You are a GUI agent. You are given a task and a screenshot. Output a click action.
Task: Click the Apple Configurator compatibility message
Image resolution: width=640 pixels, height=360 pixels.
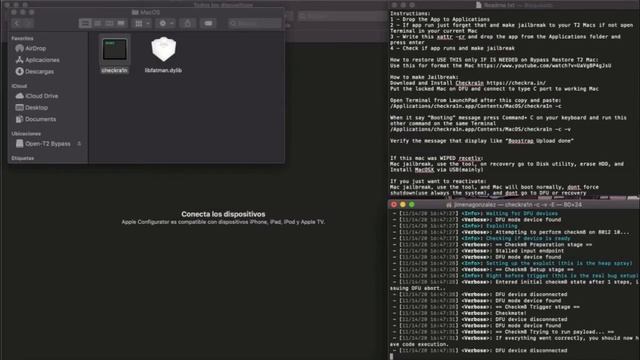click(x=223, y=222)
